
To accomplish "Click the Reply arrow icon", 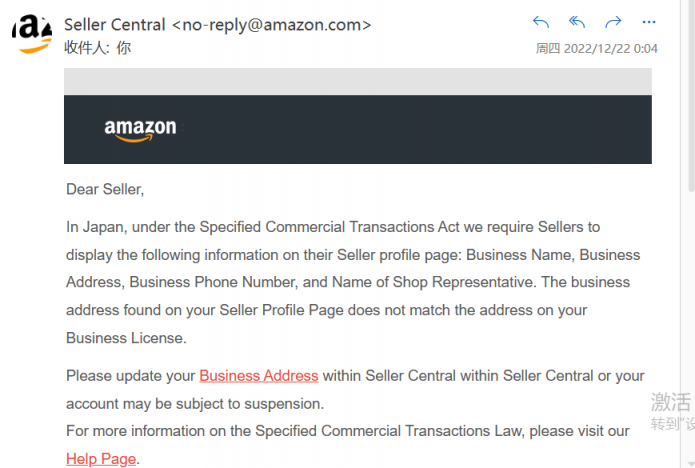I will tap(541, 22).
